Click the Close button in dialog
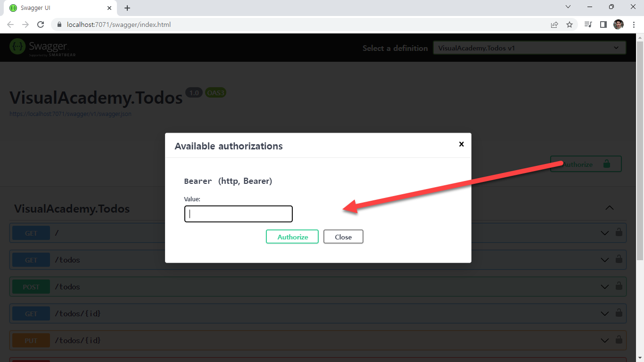This screenshot has width=644, height=362. [343, 237]
